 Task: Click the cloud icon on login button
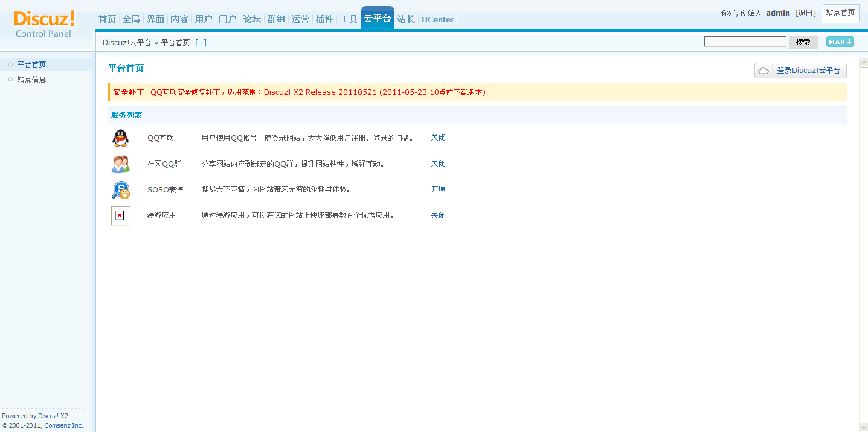(x=764, y=71)
